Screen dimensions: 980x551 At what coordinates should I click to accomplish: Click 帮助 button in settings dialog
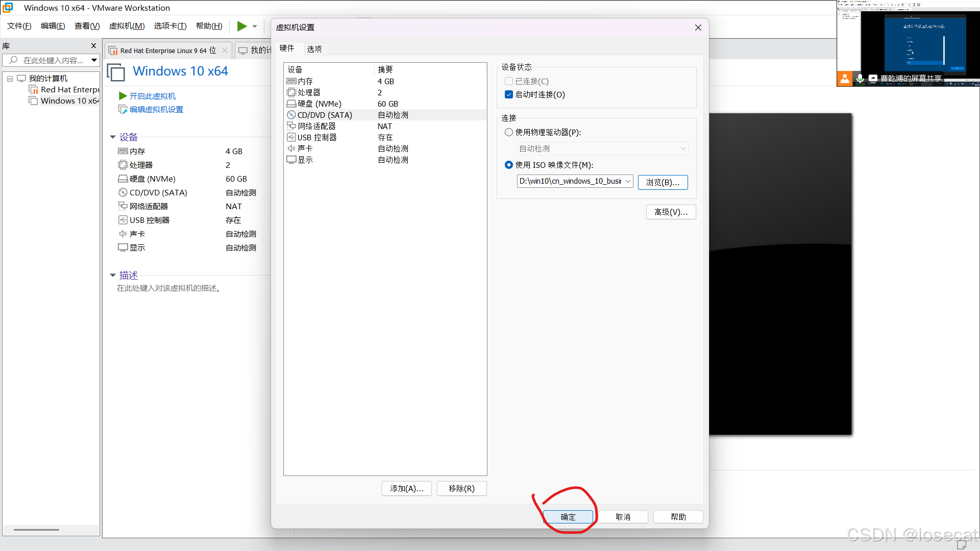[x=678, y=517]
